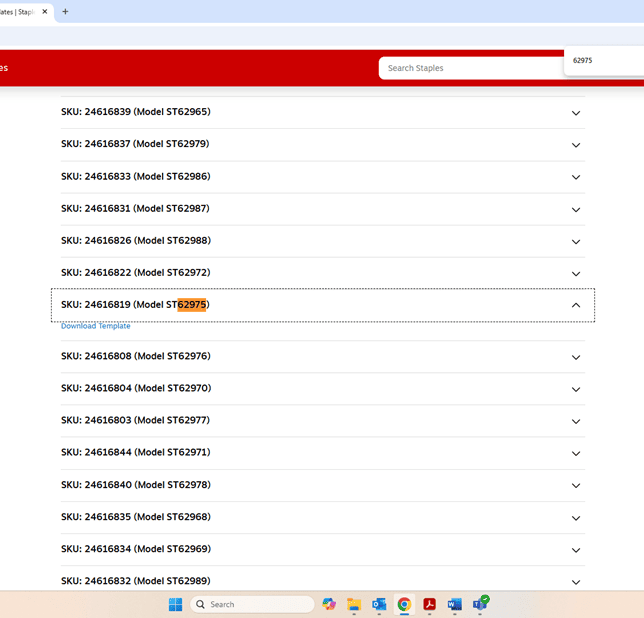644x618 pixels.
Task: Expand chevron for SKU 24616834
Action: 576,550
